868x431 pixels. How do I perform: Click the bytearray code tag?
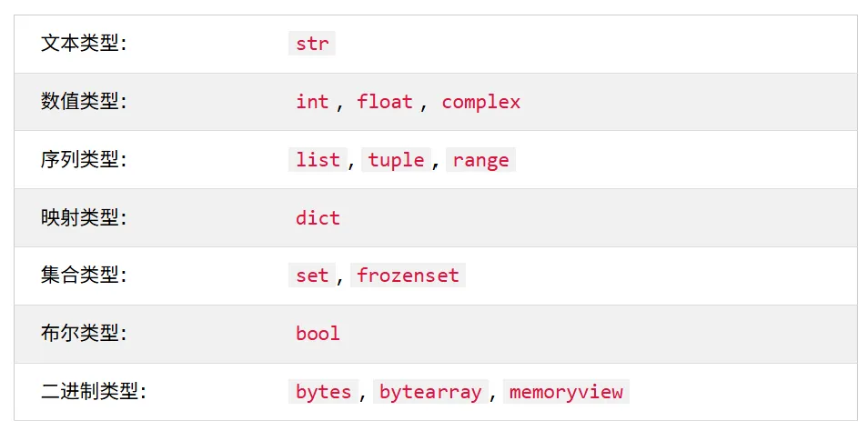430,392
